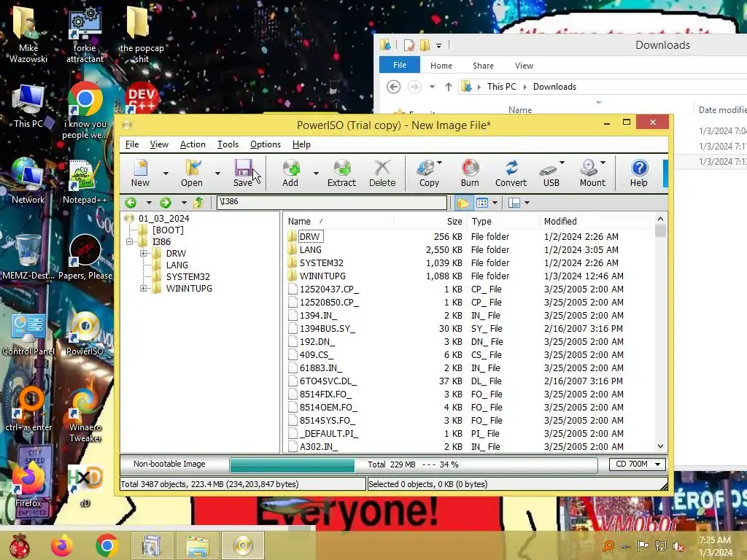This screenshot has width=747, height=560.
Task: Switch to Share tab in Downloads window
Action: tap(483, 66)
